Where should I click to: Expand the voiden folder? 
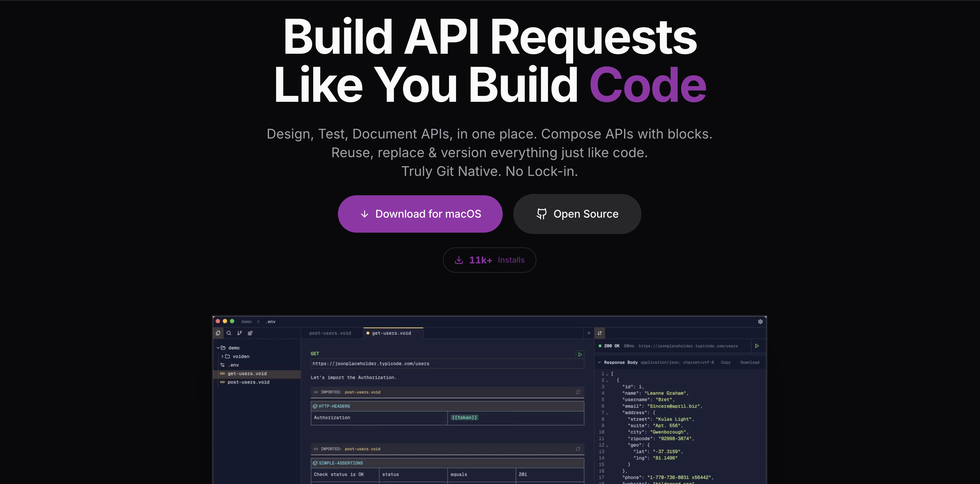tap(222, 356)
